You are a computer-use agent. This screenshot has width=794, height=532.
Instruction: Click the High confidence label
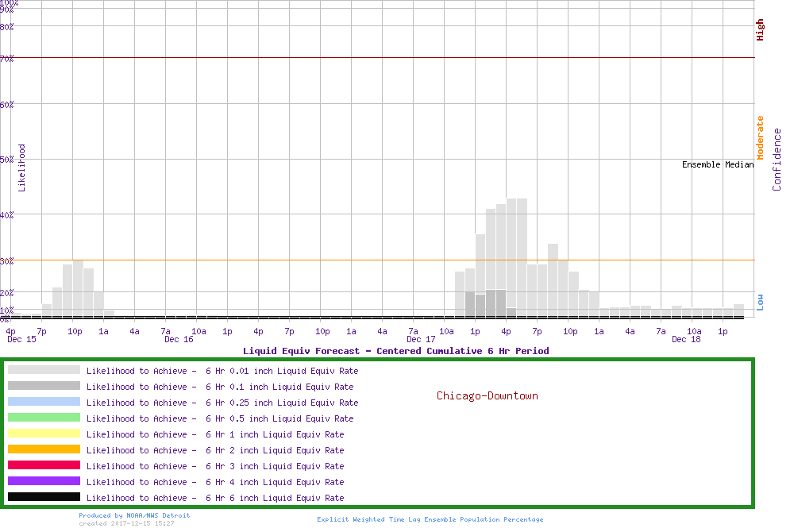pyautogui.click(x=760, y=30)
